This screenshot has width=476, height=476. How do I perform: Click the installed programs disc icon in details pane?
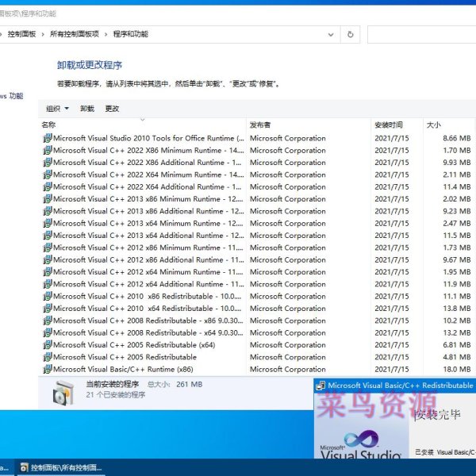click(63, 393)
